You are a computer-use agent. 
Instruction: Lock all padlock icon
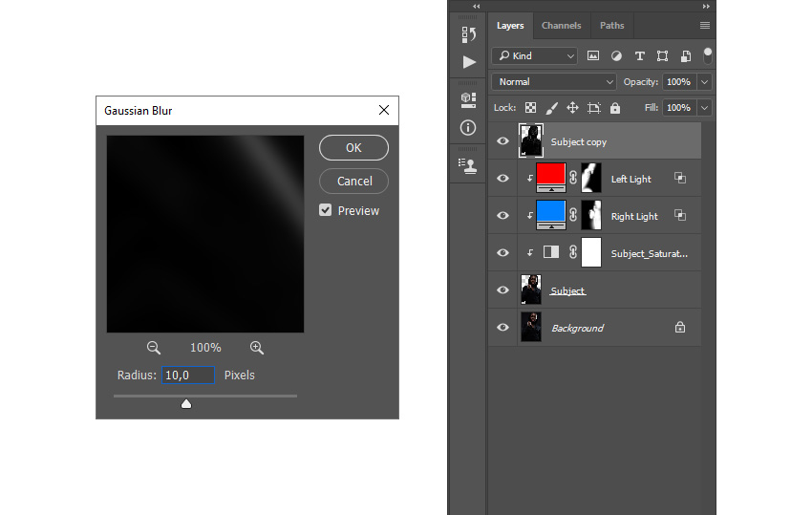tap(614, 108)
